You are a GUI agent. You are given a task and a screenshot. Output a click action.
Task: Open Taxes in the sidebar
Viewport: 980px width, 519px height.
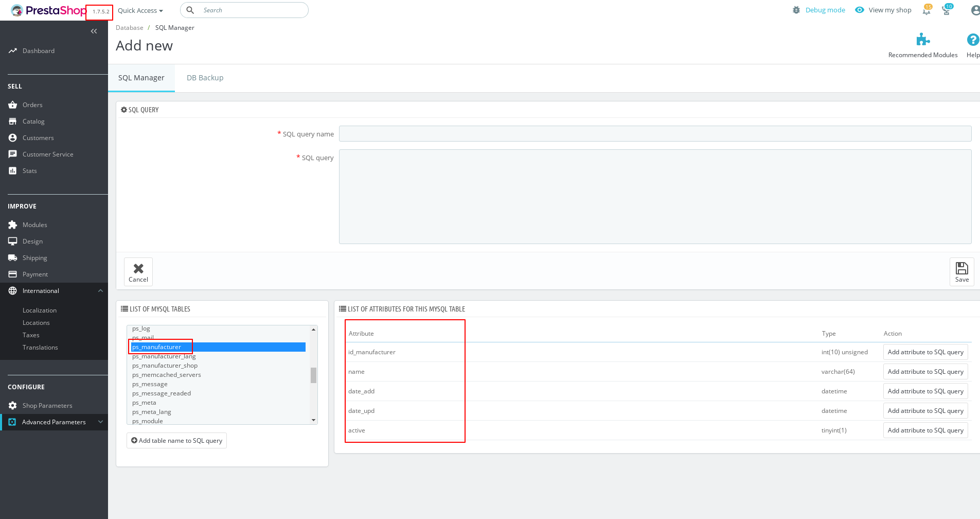click(x=31, y=335)
